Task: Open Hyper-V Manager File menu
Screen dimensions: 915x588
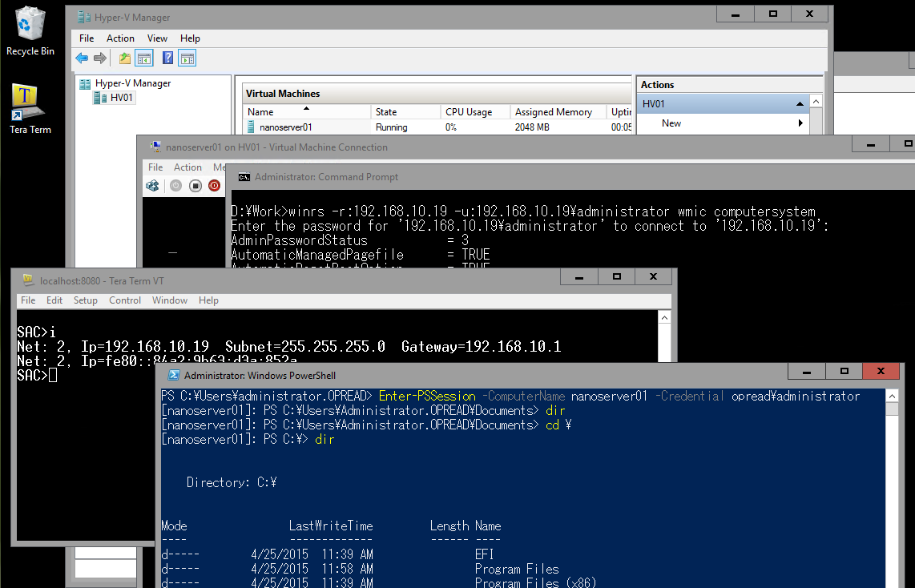Action: pyautogui.click(x=87, y=38)
